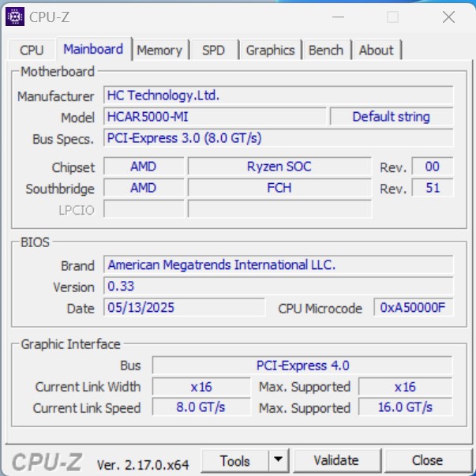Click the Close button at bottom

click(x=427, y=460)
